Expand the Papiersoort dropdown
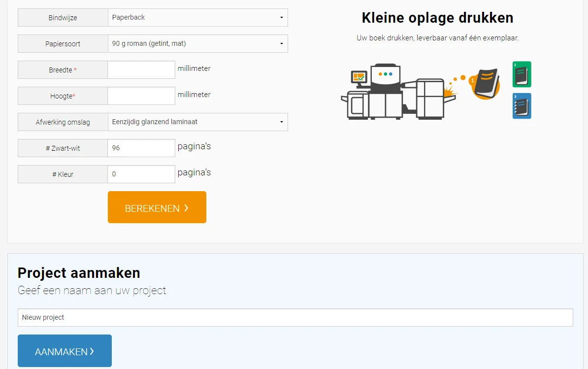Screen dimensions: 588x369 197,44
